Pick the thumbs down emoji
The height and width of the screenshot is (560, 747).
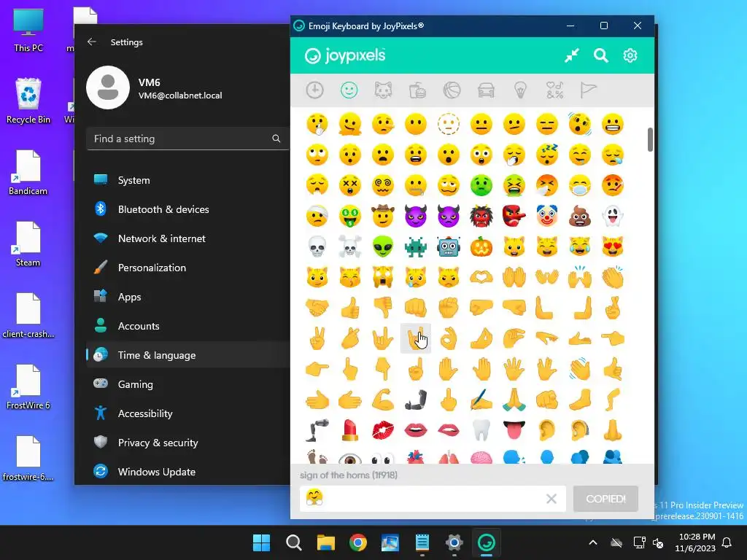pos(383,308)
